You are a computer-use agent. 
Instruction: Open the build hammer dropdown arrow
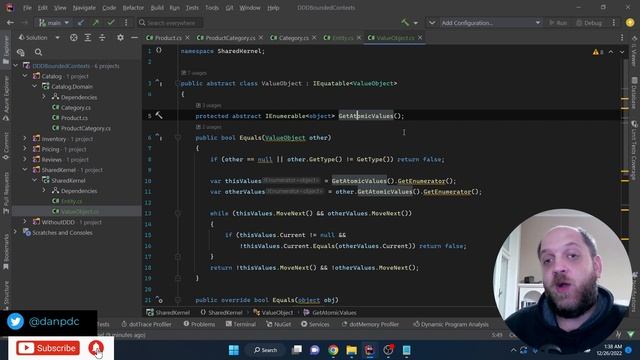416,23
